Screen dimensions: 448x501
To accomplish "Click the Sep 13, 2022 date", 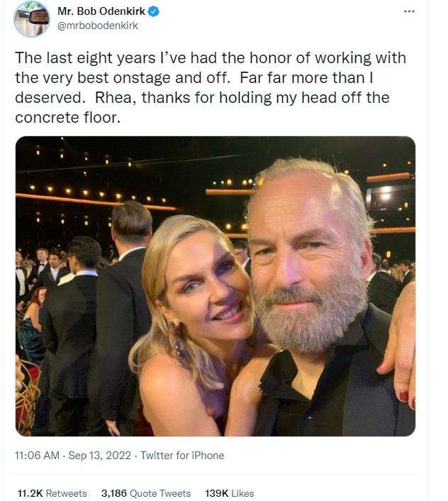I will click(100, 456).
